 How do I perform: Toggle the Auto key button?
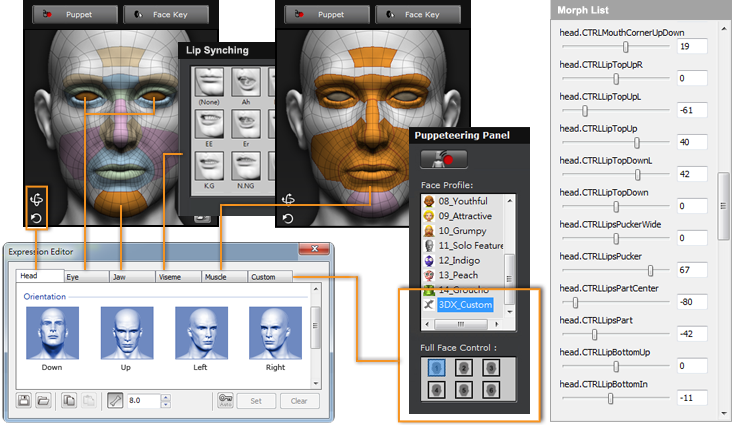coord(225,401)
